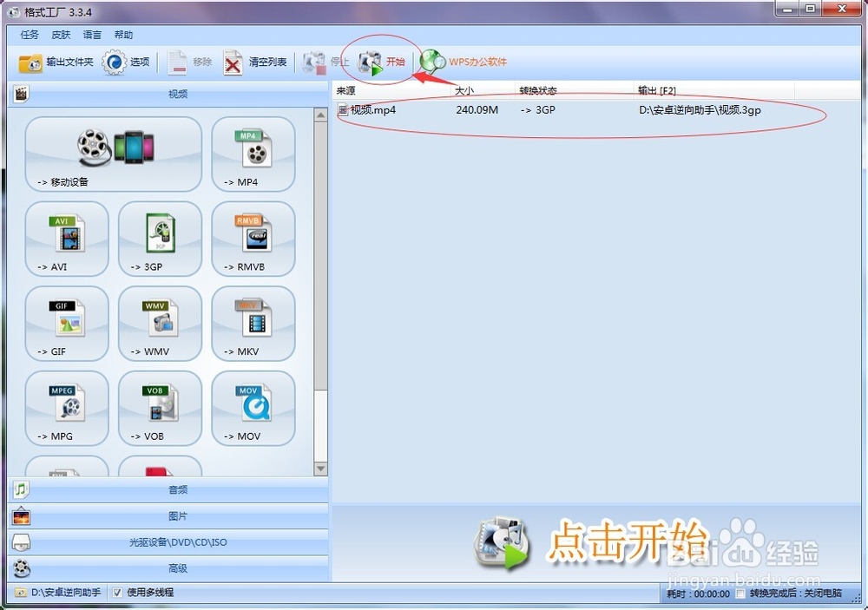Select the MOV converter icon
This screenshot has width=868, height=610.
(253, 408)
